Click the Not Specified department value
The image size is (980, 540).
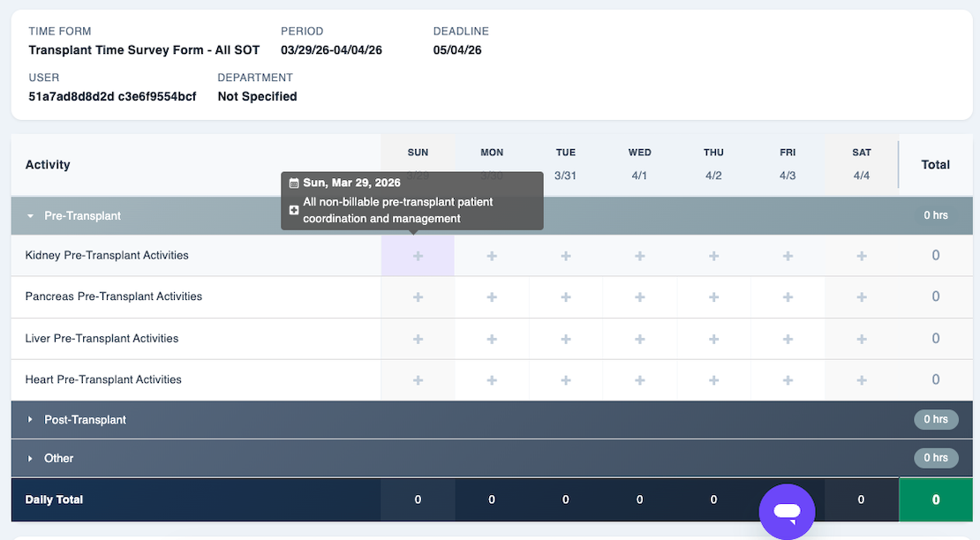click(x=257, y=96)
